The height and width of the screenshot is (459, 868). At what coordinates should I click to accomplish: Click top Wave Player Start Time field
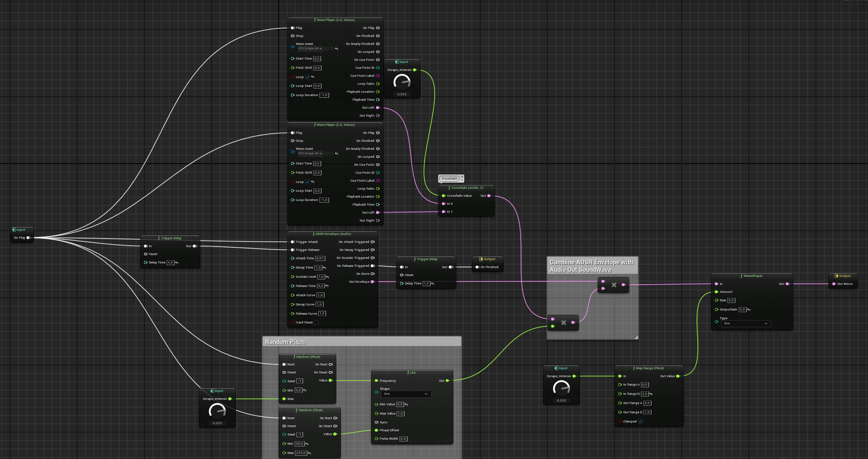click(x=317, y=59)
